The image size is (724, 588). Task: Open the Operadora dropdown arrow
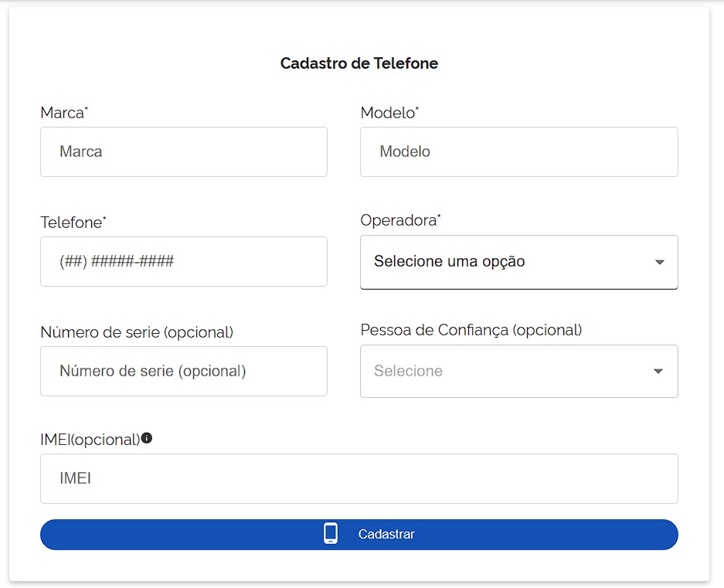pyautogui.click(x=659, y=262)
